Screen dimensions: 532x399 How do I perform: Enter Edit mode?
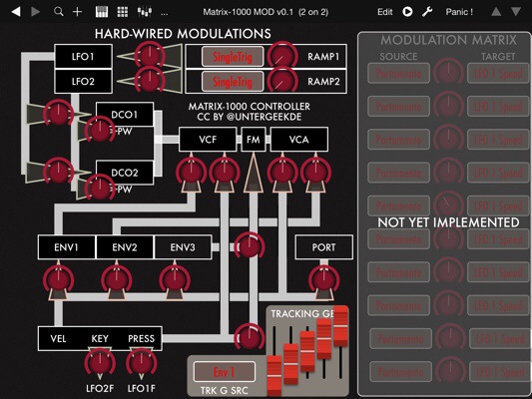pos(384,12)
